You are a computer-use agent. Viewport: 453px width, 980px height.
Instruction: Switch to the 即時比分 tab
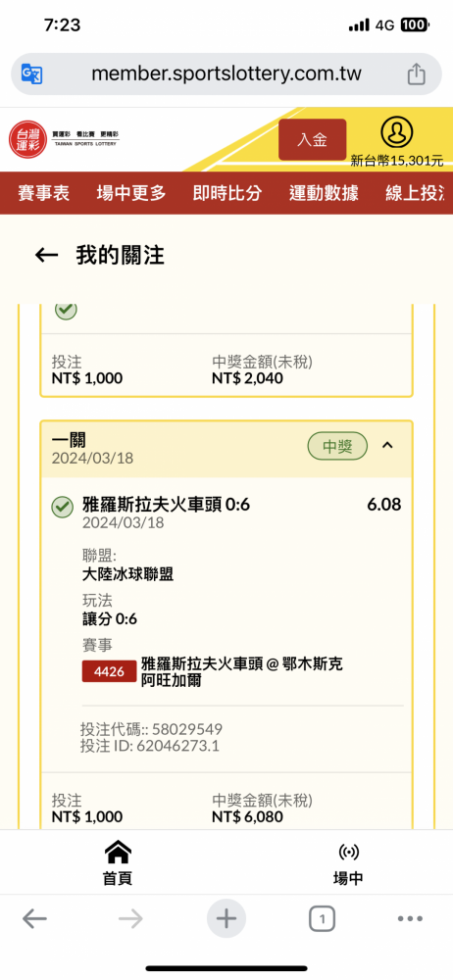227,193
